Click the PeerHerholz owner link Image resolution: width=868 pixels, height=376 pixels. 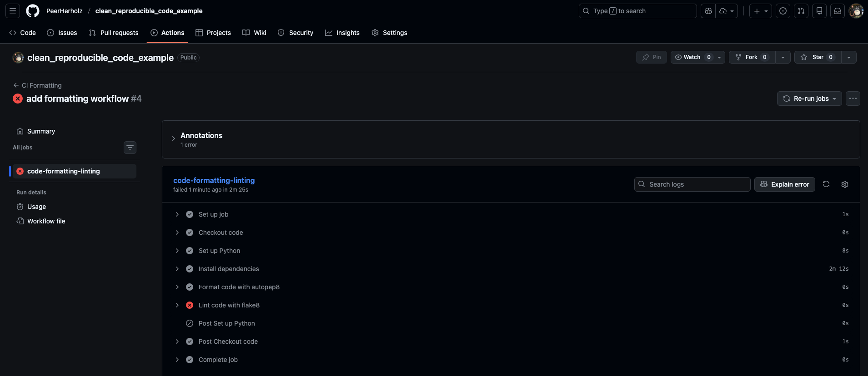pos(64,11)
